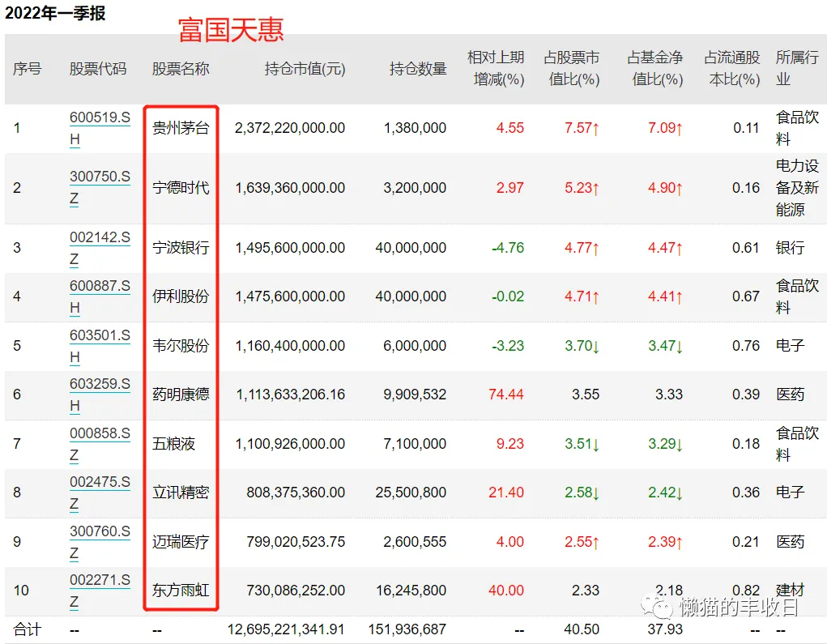Select stock name 宁德时代
Screen dimensions: 827x644
(181, 188)
